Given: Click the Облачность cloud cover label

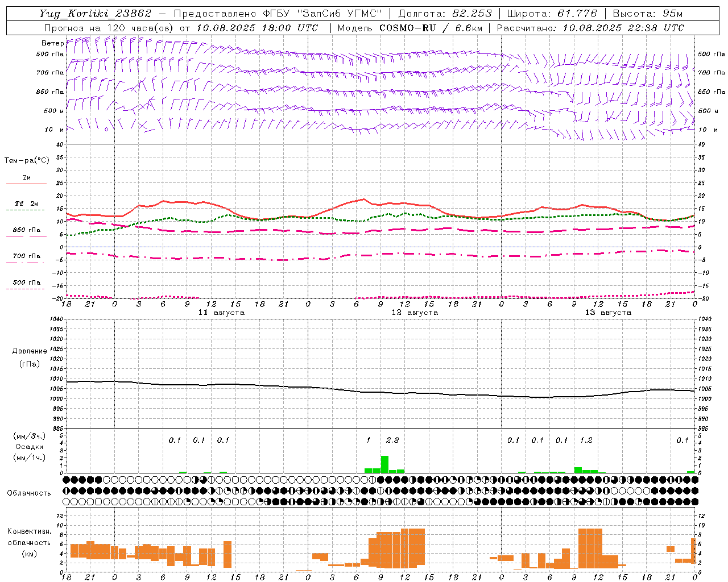Looking at the screenshot, I should tap(29, 493).
